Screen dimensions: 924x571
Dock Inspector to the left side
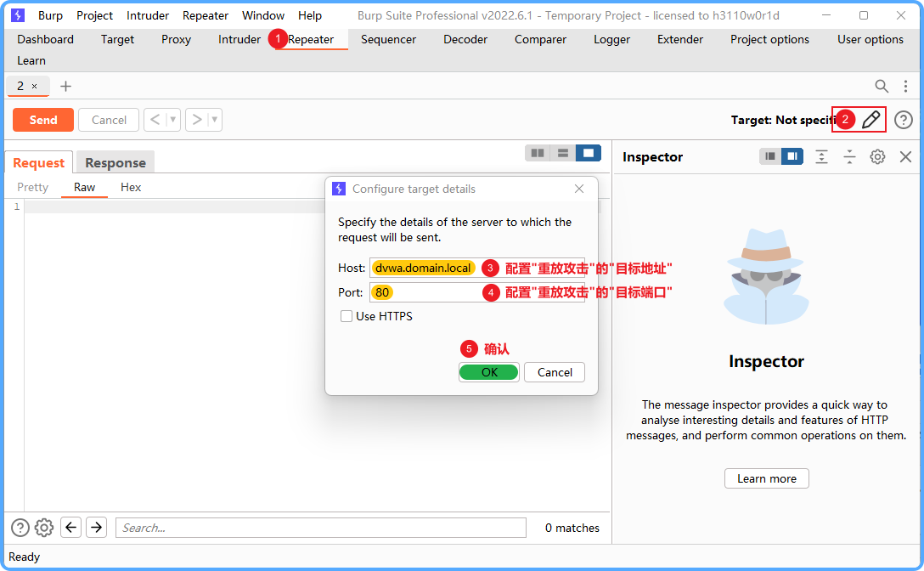click(769, 156)
